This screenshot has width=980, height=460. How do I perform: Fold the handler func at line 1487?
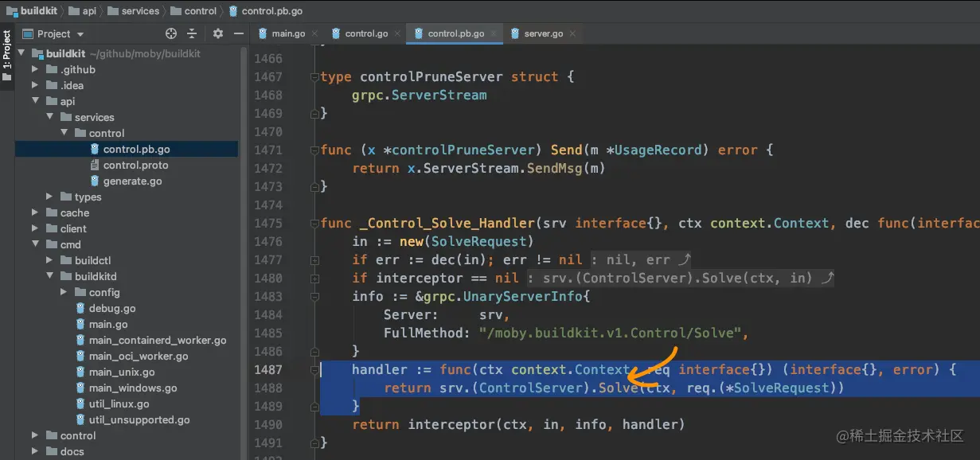(x=314, y=370)
